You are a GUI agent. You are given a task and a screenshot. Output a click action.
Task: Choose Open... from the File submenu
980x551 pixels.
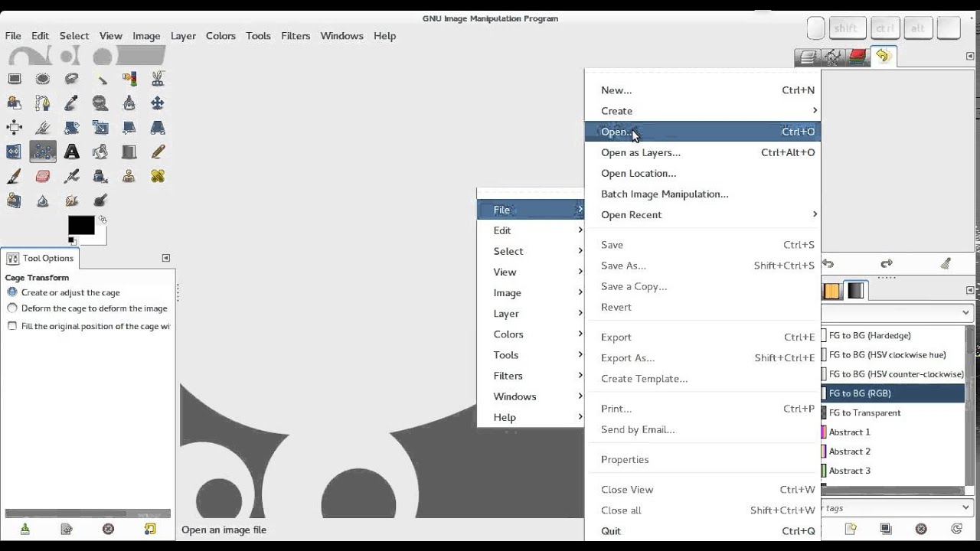702,132
